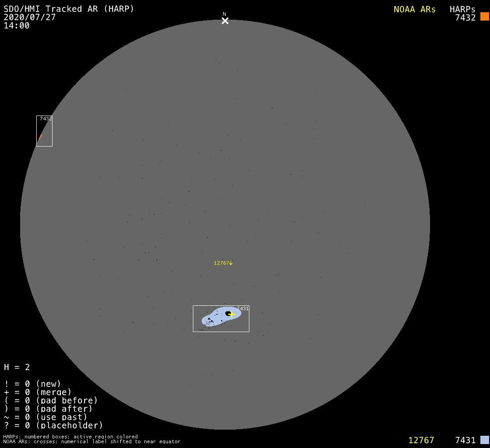Screen dimensions: 490x448
Task: Click the yellow arrow beside 12767
Action: click(231, 263)
